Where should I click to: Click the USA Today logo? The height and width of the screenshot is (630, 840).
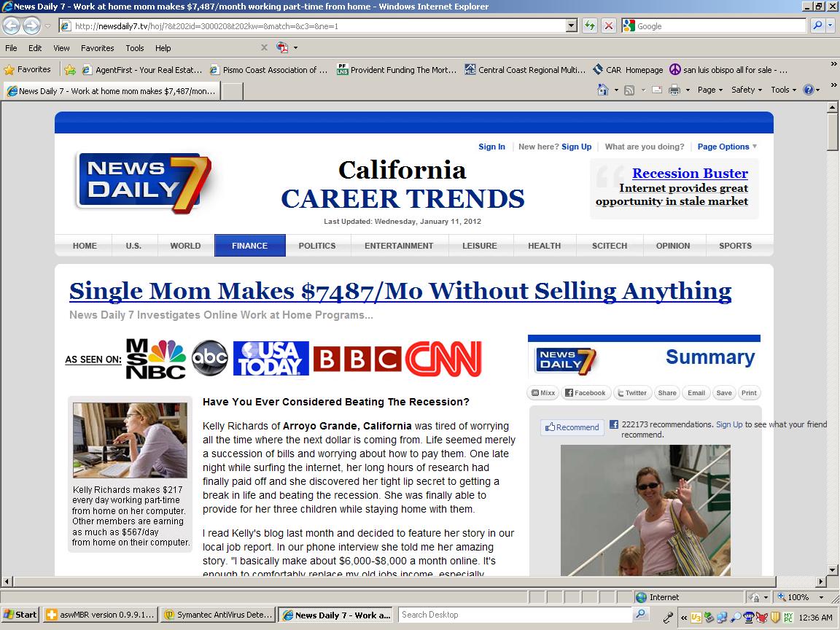[x=271, y=359]
